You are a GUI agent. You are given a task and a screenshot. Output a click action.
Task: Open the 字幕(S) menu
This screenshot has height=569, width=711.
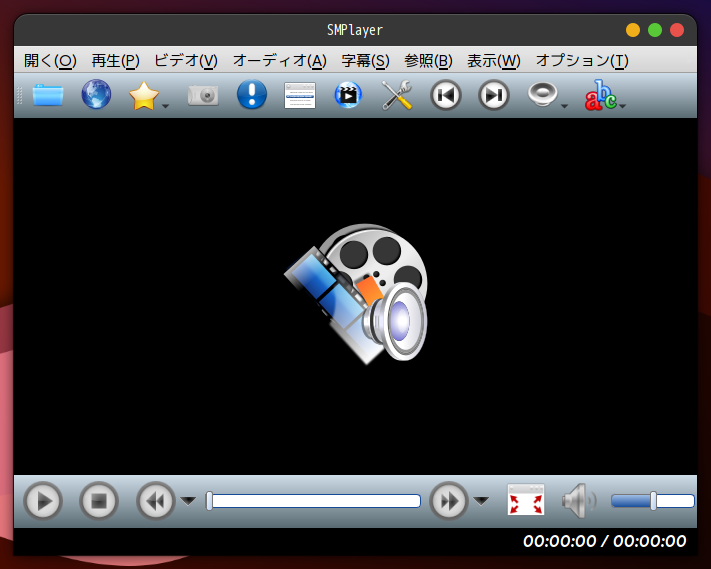tap(365, 60)
